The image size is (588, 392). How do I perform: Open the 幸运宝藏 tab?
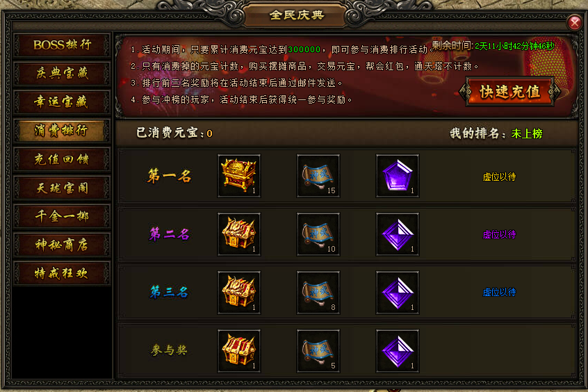pos(62,102)
